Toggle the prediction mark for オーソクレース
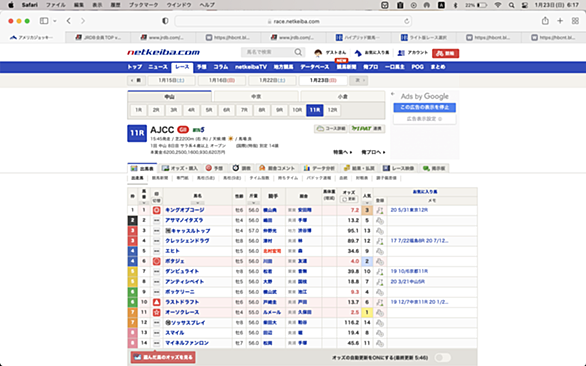Screen dimensions: 586x366 [156, 313]
